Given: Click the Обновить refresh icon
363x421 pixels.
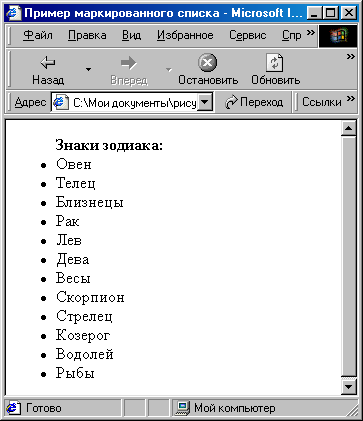Looking at the screenshot, I should click(275, 63).
